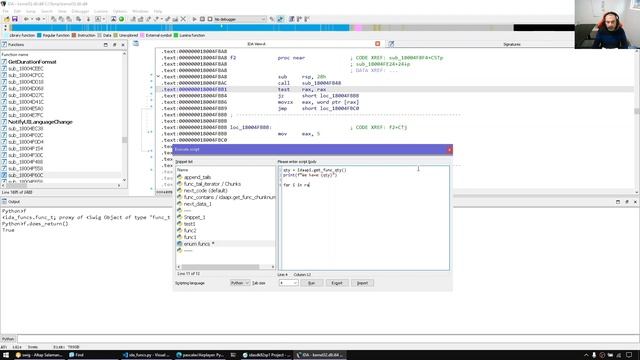Close the IDA View-A tab red icon
The height and width of the screenshot is (360, 640).
coord(378,44)
